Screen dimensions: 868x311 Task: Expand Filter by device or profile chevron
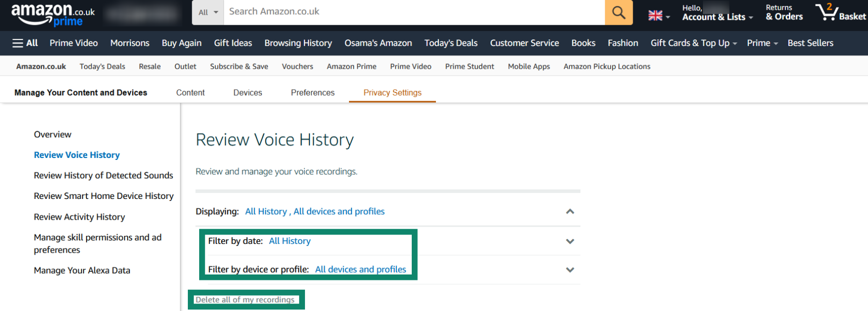570,270
